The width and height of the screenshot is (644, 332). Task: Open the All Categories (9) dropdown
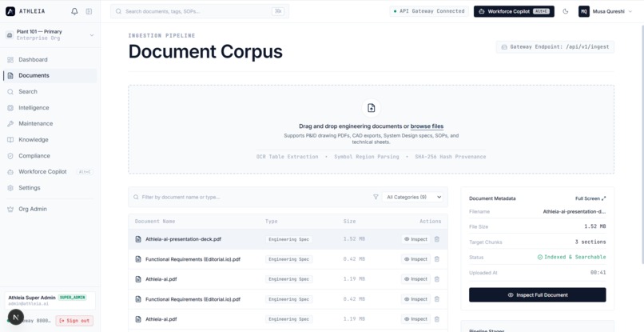tap(412, 197)
